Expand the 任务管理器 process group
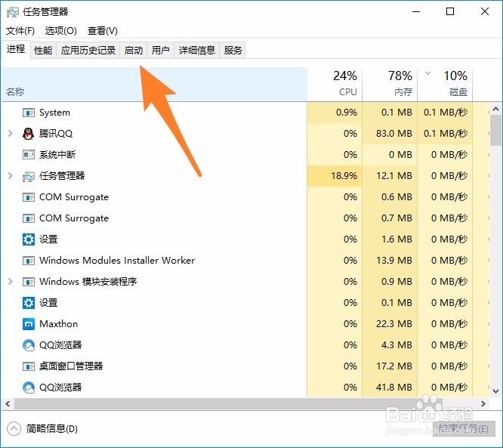503x448 pixels. click(11, 175)
